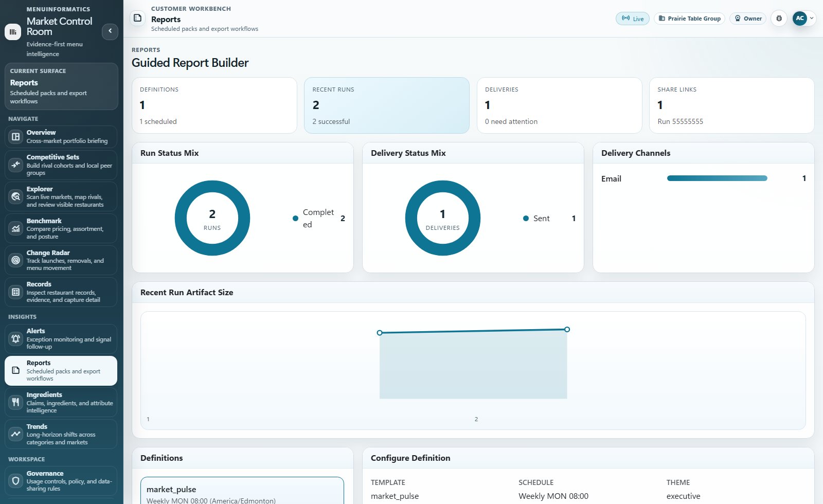Select the Definitions summary card

pos(214,105)
